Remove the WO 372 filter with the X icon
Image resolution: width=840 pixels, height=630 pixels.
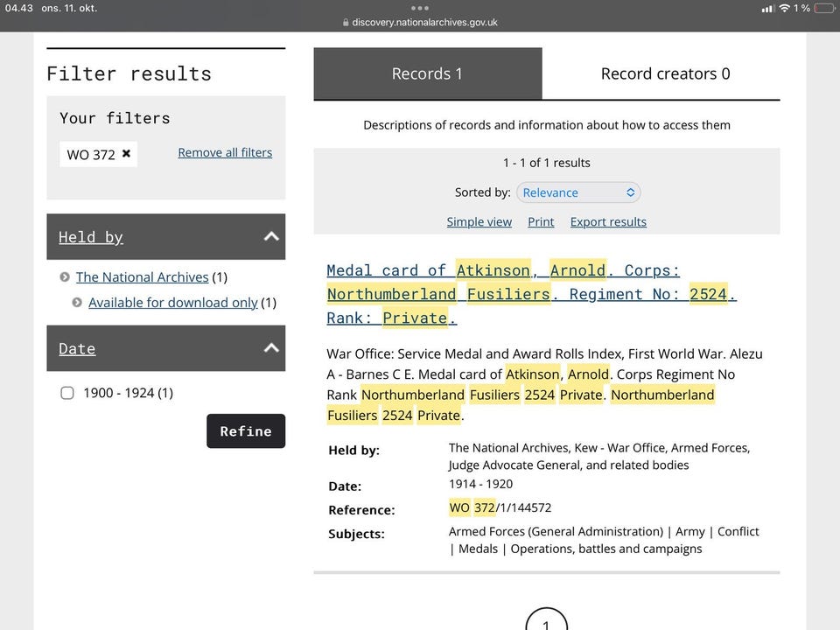[x=126, y=153]
